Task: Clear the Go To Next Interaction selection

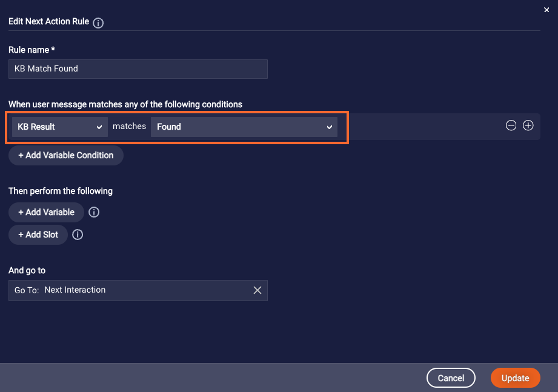Action: coord(257,290)
